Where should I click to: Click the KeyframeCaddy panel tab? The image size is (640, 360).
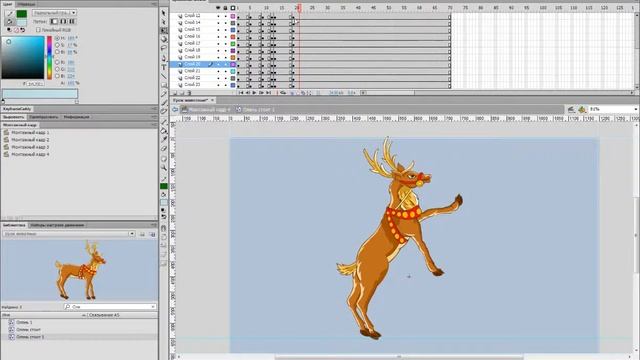17,109
